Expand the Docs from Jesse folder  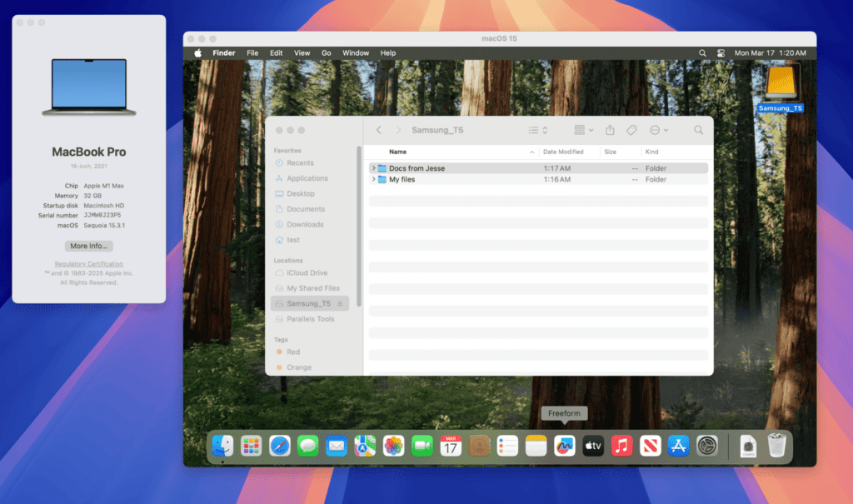(x=373, y=167)
